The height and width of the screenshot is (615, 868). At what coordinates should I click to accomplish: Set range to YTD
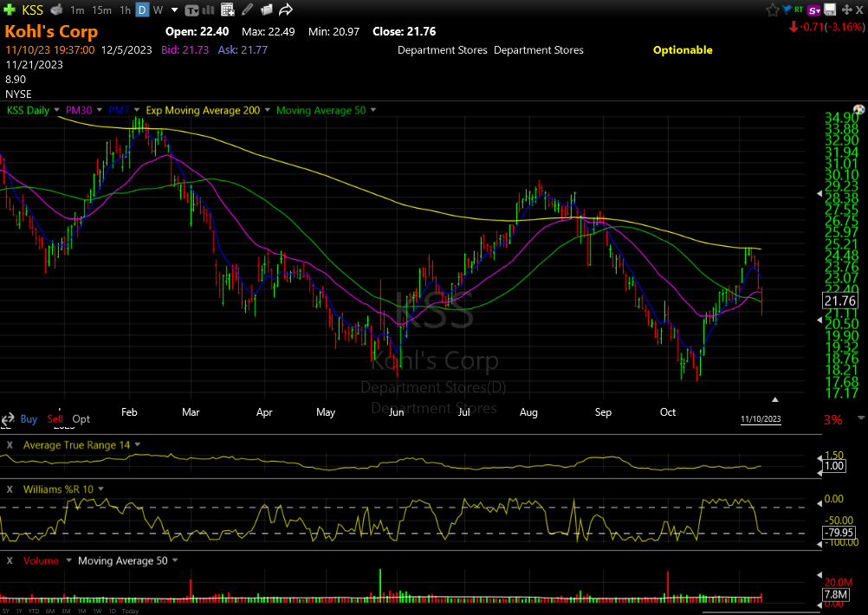coord(34,612)
